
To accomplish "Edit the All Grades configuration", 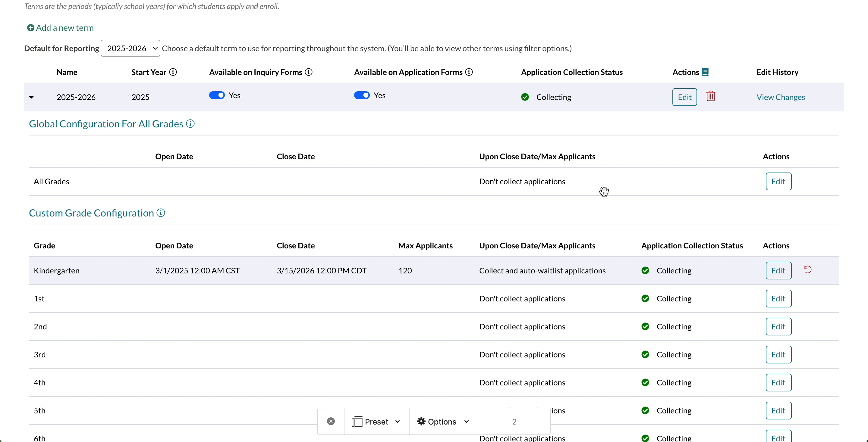I will pyautogui.click(x=778, y=182).
